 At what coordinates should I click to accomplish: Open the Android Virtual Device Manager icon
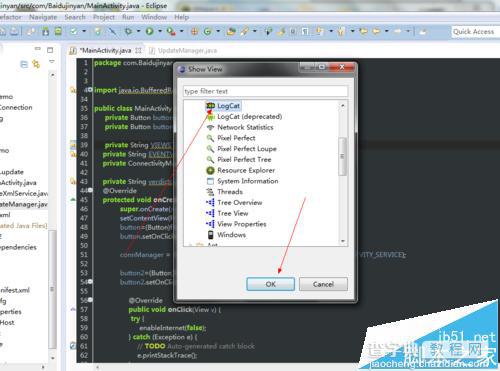58,31
